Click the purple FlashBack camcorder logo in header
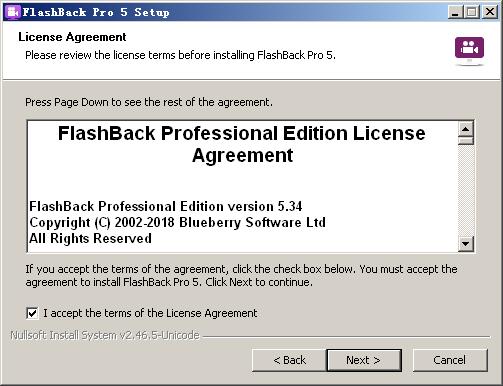The image size is (503, 386). point(469,50)
